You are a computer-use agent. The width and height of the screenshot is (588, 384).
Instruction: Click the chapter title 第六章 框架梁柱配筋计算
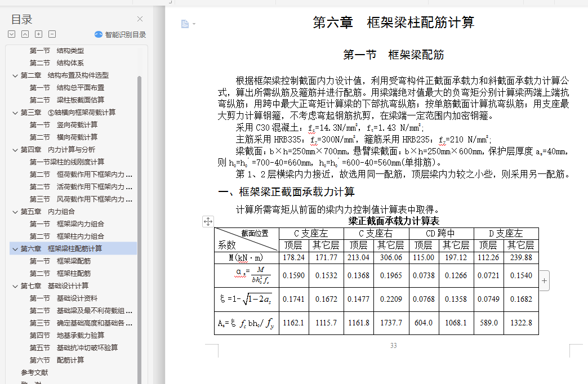pyautogui.click(x=393, y=23)
